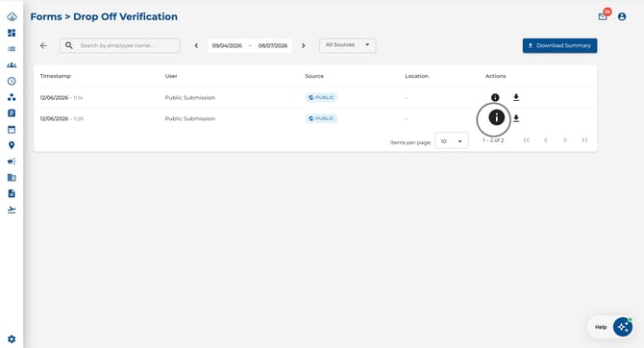Open the All Sources dropdown
This screenshot has height=348, width=644.
coord(347,45)
